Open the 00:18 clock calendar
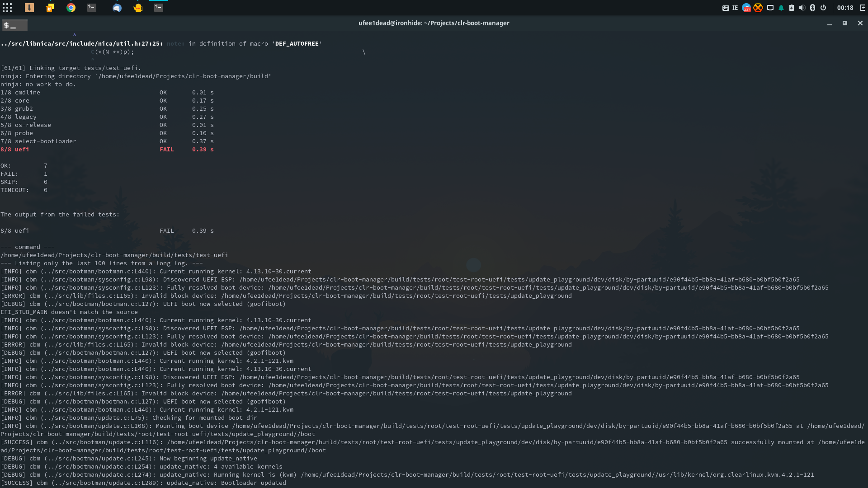 [x=845, y=8]
